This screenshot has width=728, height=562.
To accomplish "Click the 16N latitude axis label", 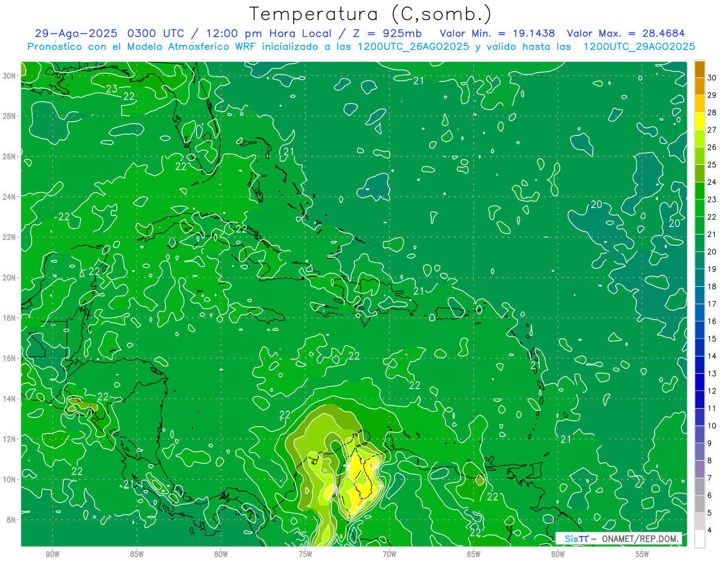I will tap(10, 358).
